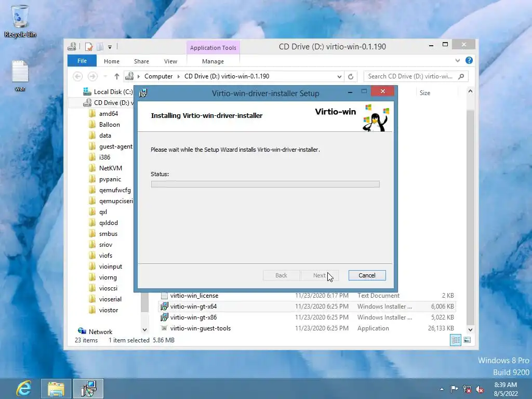Click Explorer Help question mark icon
Viewport: 532px width, 399px height.
point(469,60)
